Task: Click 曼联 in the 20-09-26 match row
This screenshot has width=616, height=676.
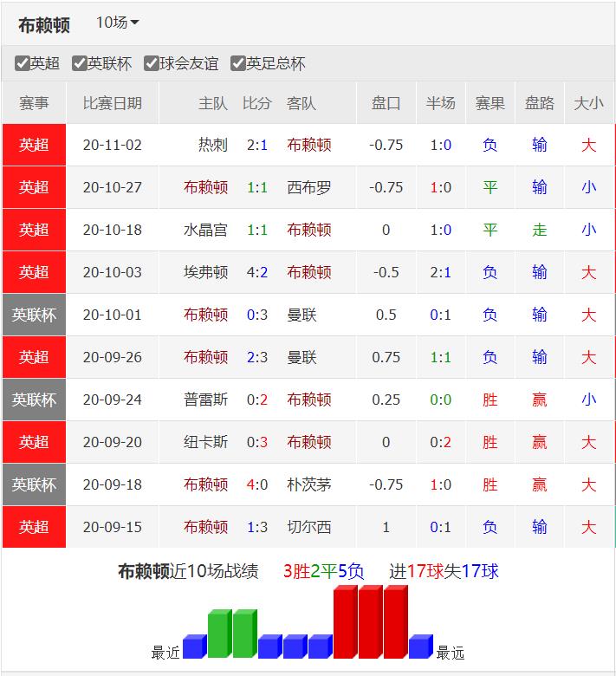Action: click(302, 357)
